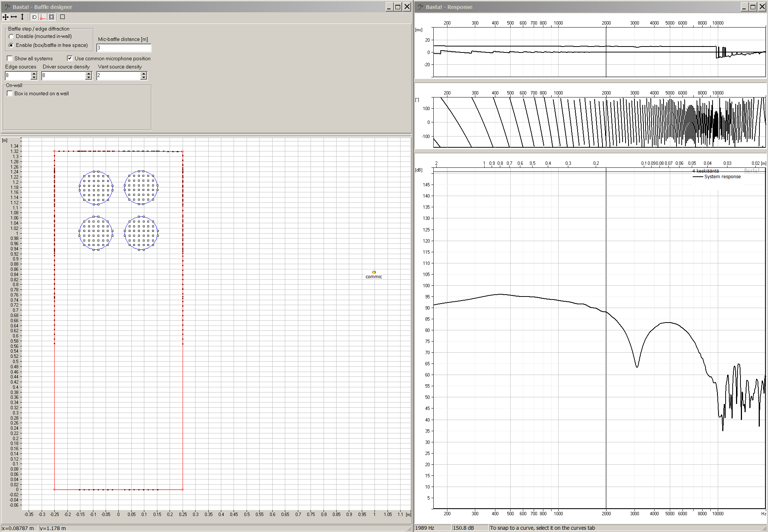768x532 pixels.
Task: Click the 4 keskiääntä legend title
Action: pyautogui.click(x=706, y=171)
